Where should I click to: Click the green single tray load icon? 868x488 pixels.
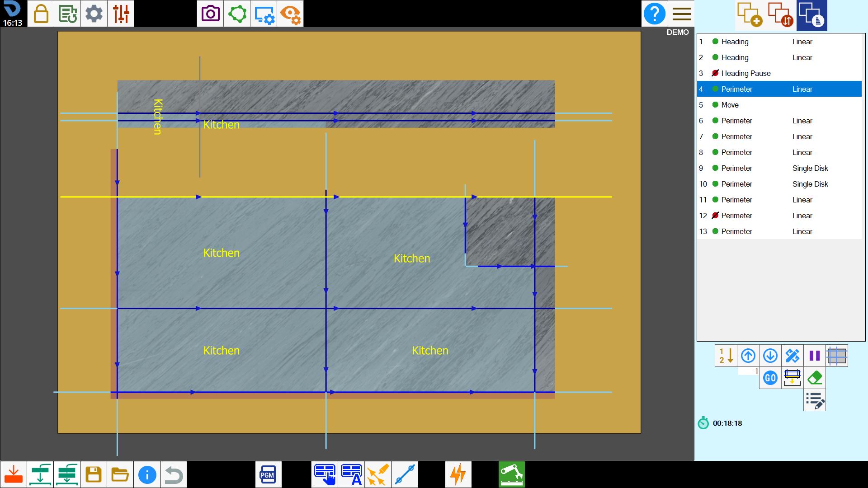click(40, 474)
